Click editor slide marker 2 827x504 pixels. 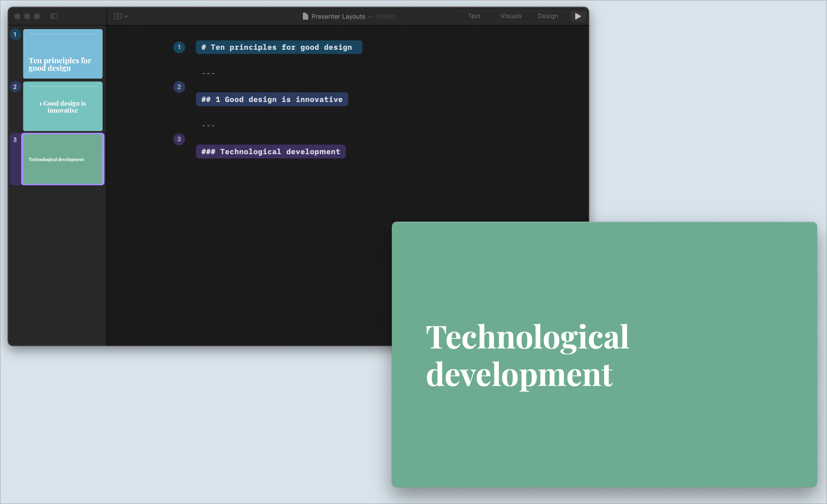coord(179,87)
